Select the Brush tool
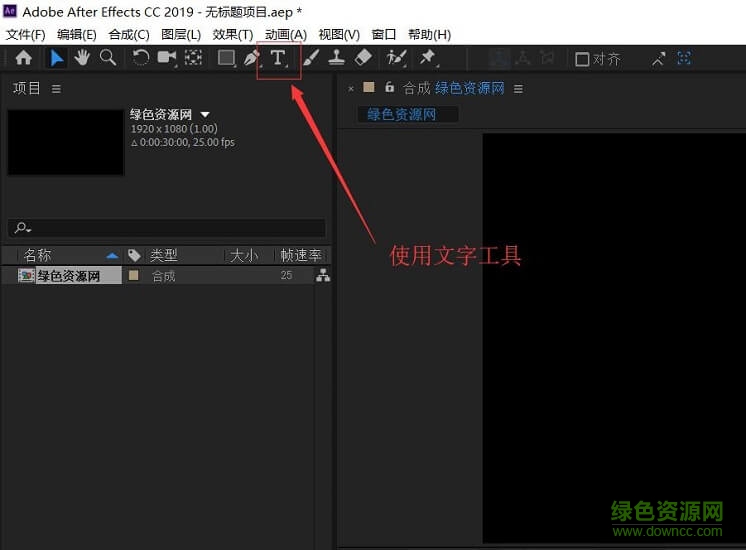Screen dimensions: 746x550 coord(311,58)
